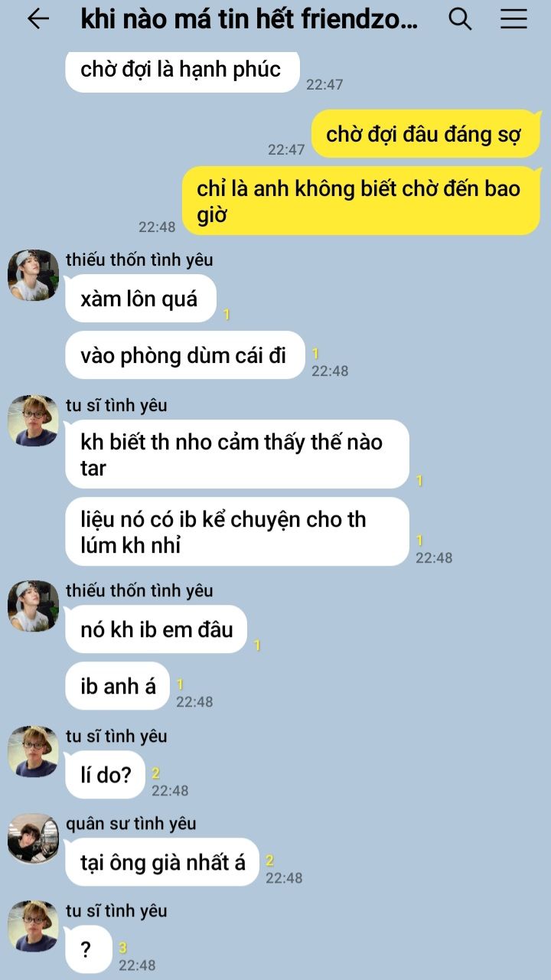Select yellow 'chờ đợi đâu đáng sợ' bubble
The height and width of the screenshot is (980, 551).
click(425, 134)
